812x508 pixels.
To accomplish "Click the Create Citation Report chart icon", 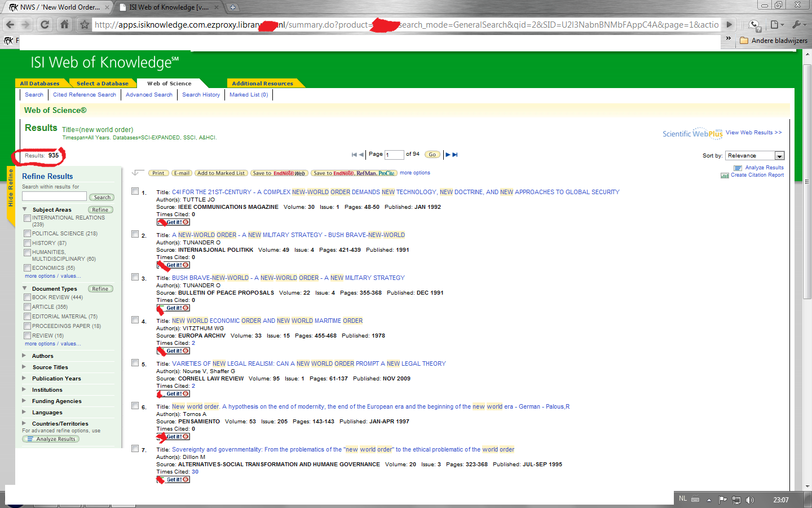I will [725, 176].
